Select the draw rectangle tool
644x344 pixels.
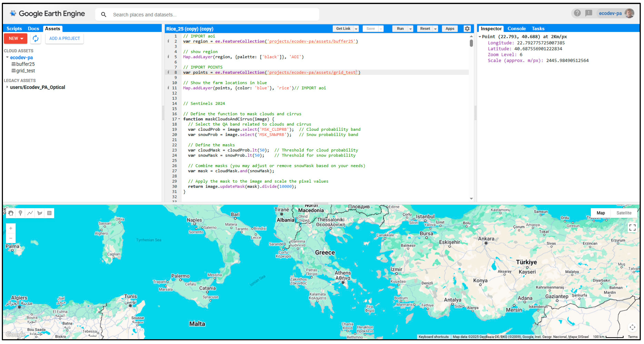tap(49, 213)
